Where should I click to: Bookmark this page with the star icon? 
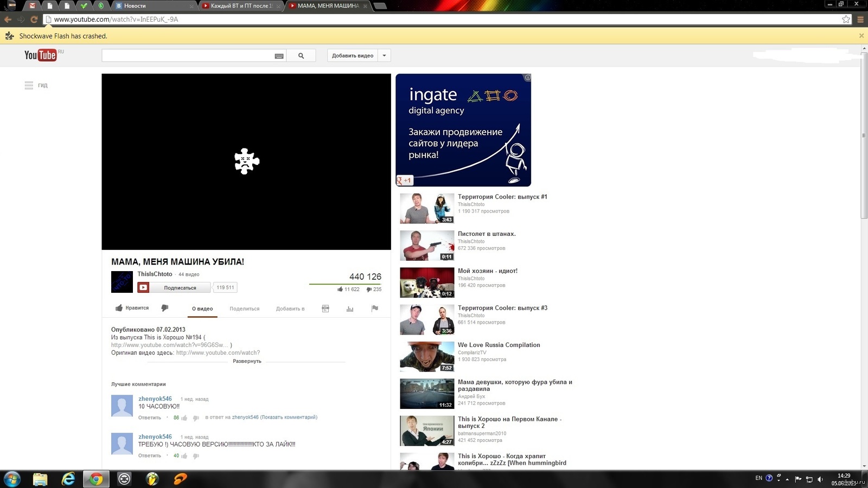(846, 20)
